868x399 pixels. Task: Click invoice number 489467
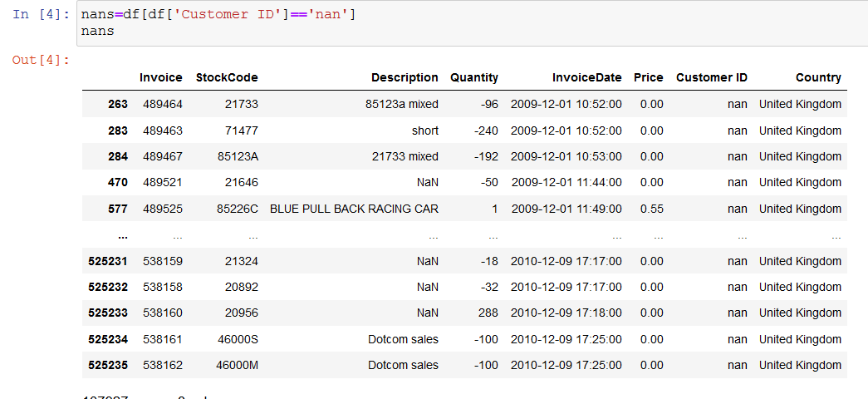point(163,157)
